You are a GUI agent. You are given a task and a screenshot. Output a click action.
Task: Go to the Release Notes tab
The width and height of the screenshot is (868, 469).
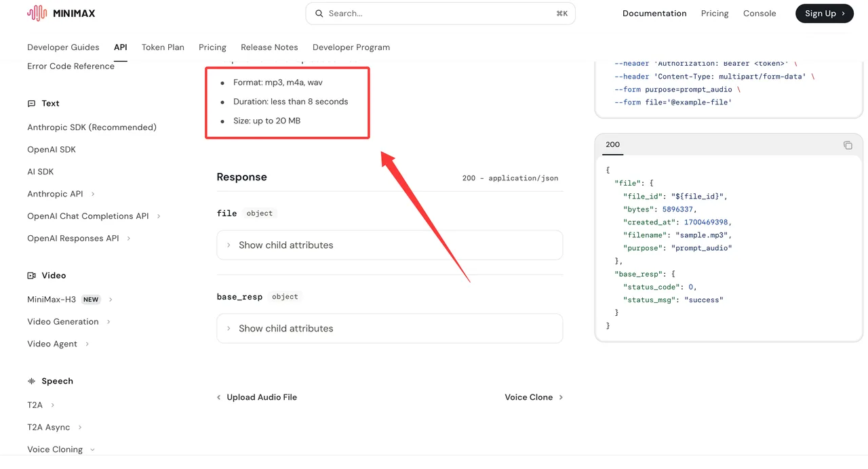pyautogui.click(x=269, y=47)
